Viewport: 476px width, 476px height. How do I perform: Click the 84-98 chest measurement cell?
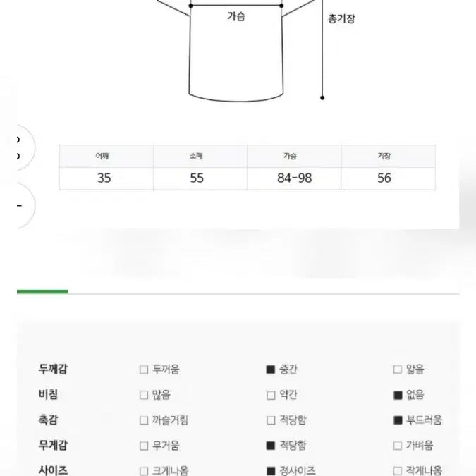(x=294, y=178)
